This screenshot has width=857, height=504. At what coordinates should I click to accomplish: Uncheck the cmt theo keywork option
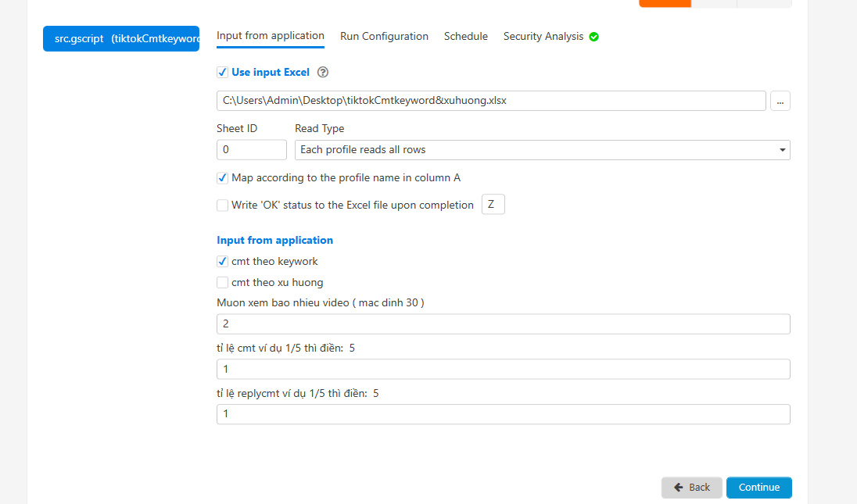point(223,262)
